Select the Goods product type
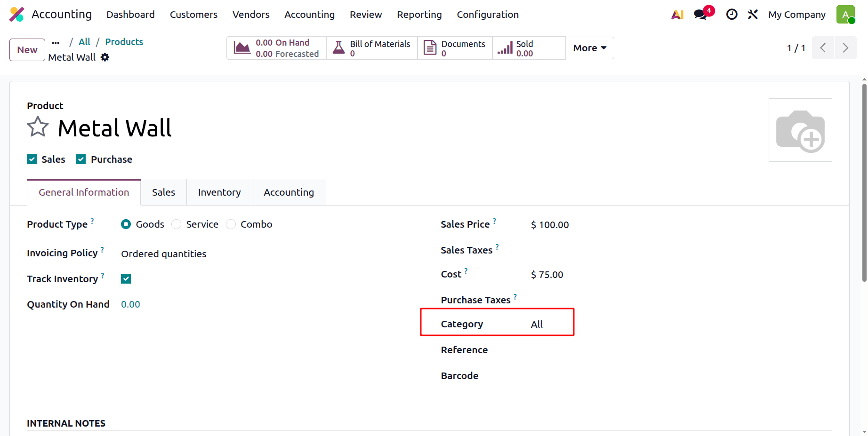This screenshot has height=436, width=868. (126, 224)
